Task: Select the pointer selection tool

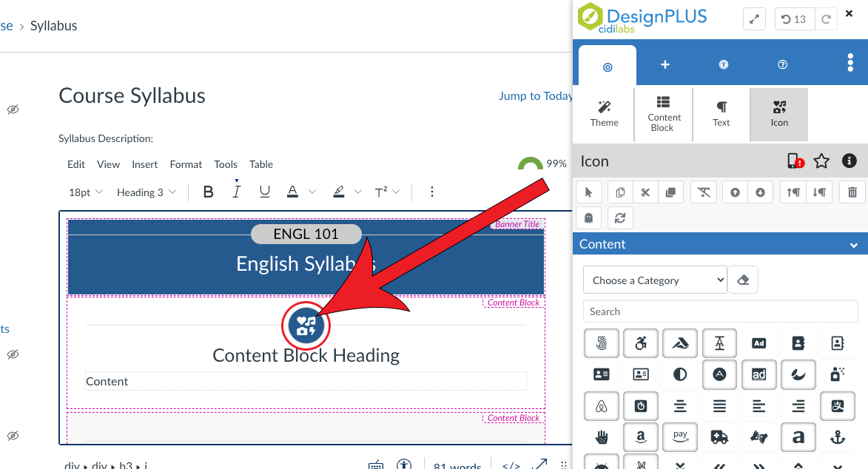Action: click(x=588, y=192)
